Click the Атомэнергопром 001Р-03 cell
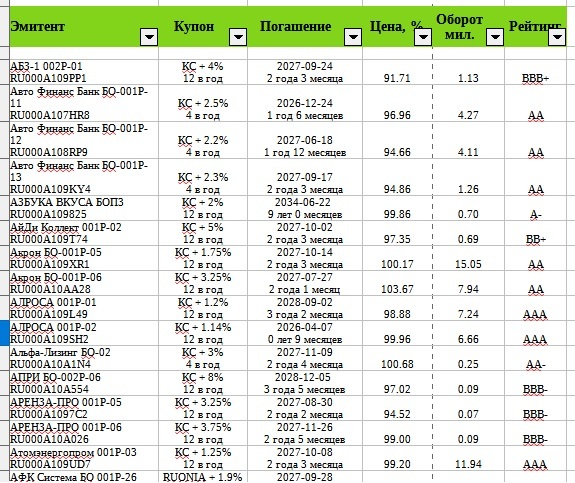 (84, 458)
